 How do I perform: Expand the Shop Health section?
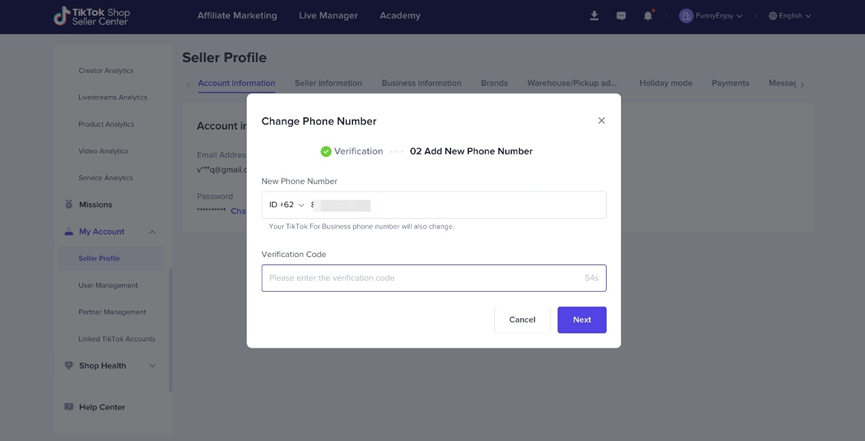coord(152,366)
